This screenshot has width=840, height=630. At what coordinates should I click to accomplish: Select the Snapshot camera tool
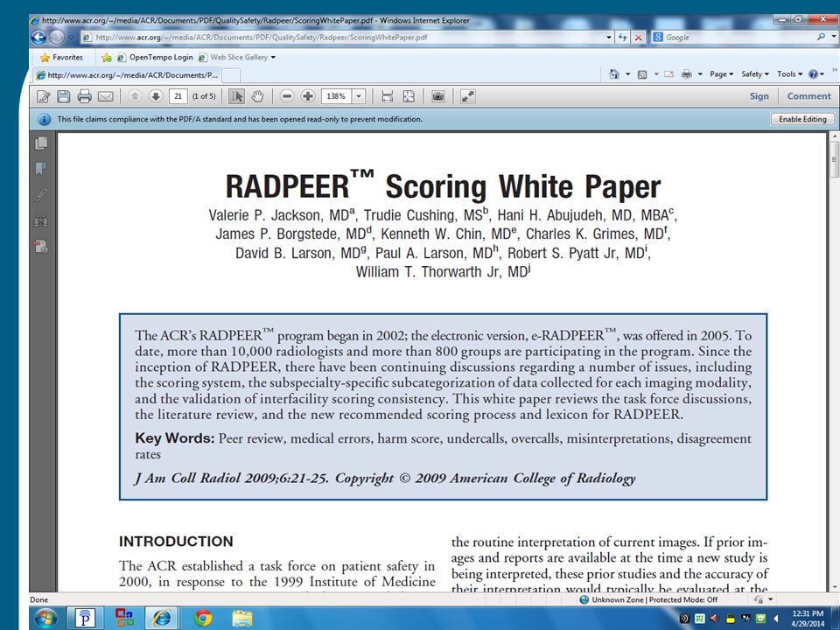(x=438, y=96)
